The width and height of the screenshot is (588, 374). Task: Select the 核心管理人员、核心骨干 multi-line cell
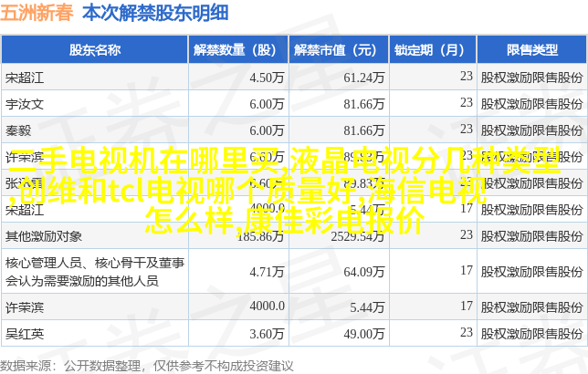tap(94, 271)
